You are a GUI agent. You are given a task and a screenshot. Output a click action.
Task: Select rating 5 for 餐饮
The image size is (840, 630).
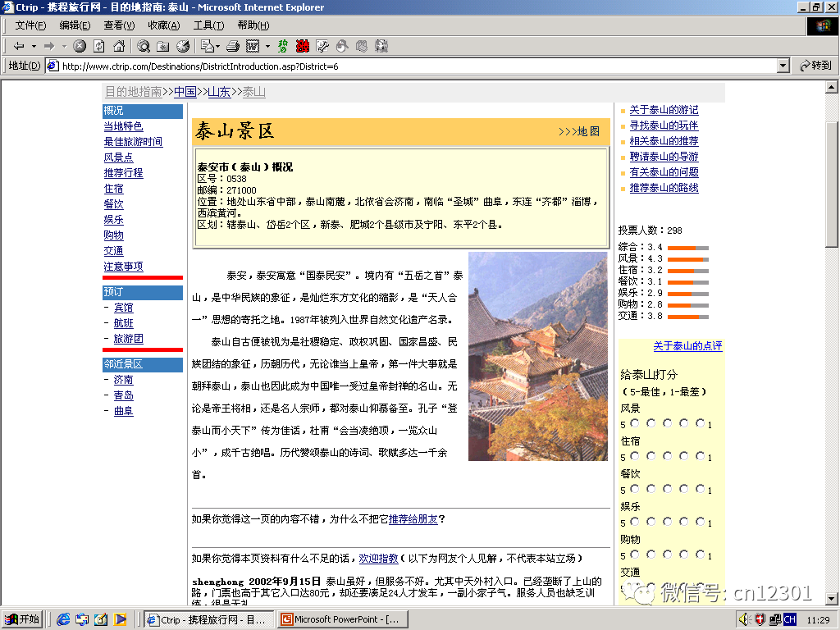pyautogui.click(x=635, y=489)
